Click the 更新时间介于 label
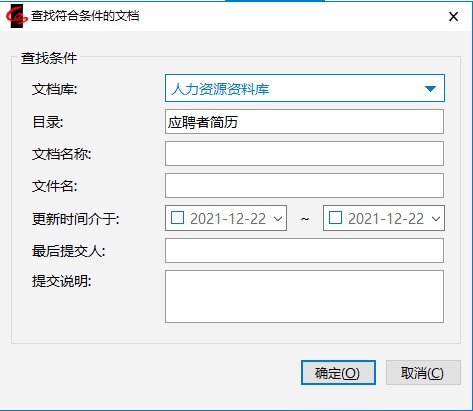Image resolution: width=473 pixels, height=411 pixels. click(76, 219)
